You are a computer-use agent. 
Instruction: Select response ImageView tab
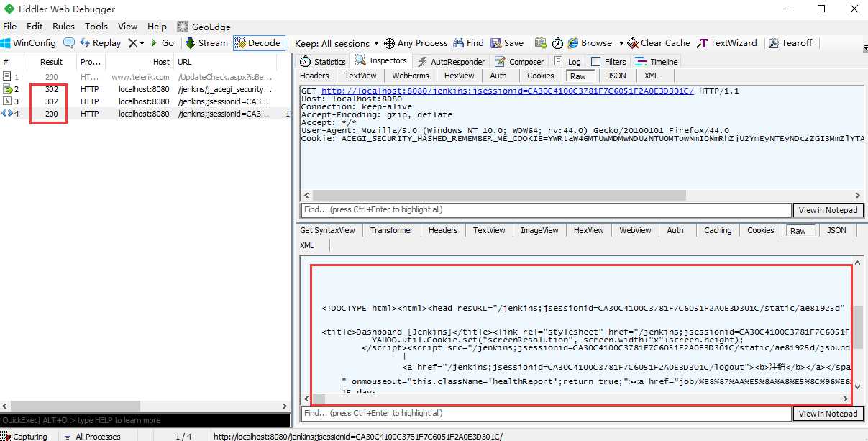coord(539,230)
